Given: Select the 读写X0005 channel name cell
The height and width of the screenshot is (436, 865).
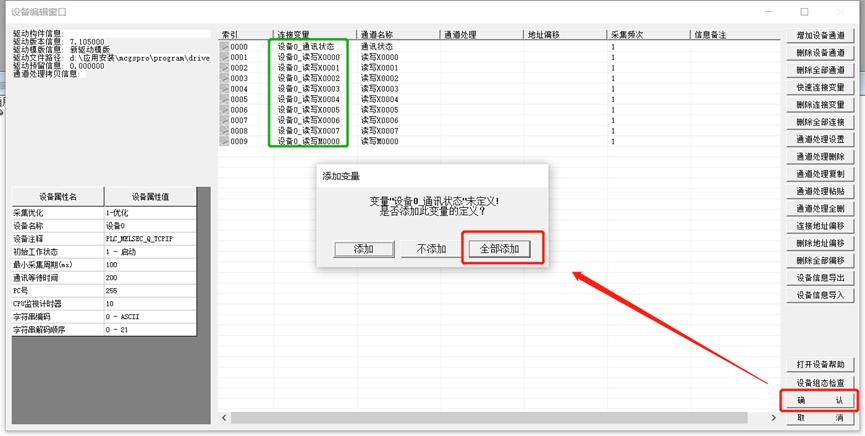Looking at the screenshot, I should point(380,110).
